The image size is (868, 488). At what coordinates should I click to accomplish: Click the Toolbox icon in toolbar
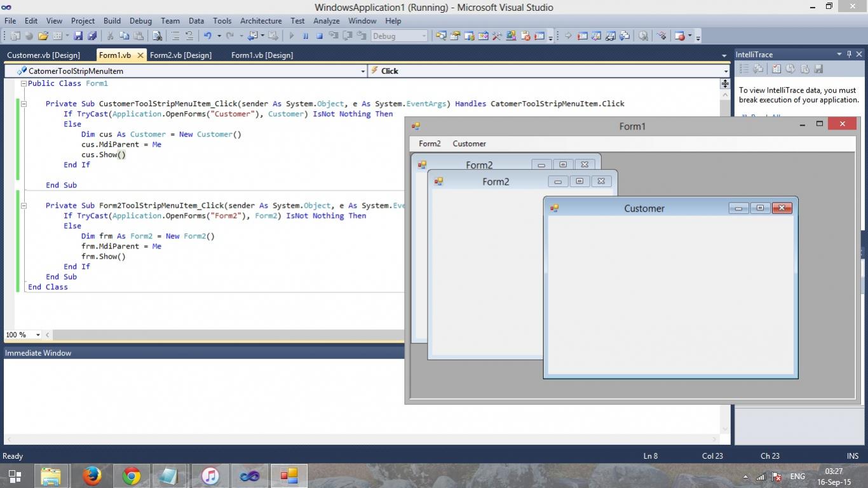point(497,36)
